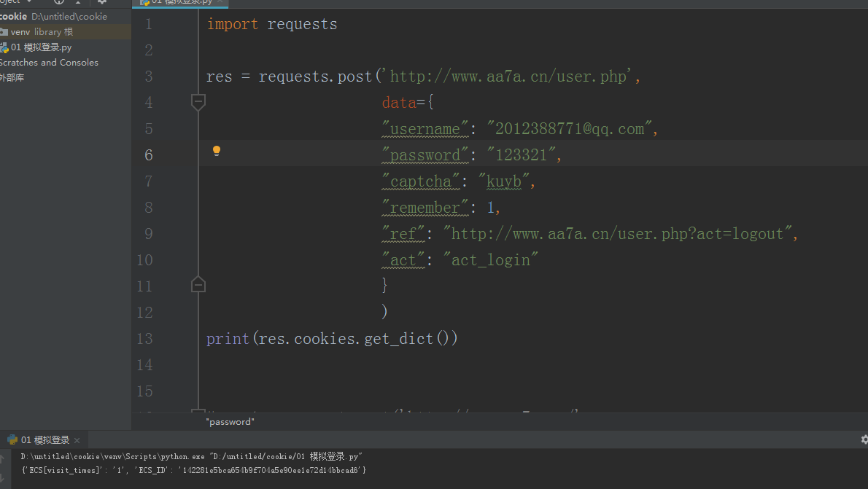Close the 01 模拟登录 run tab
Viewport: 868px width, 489px height.
pyautogui.click(x=77, y=440)
